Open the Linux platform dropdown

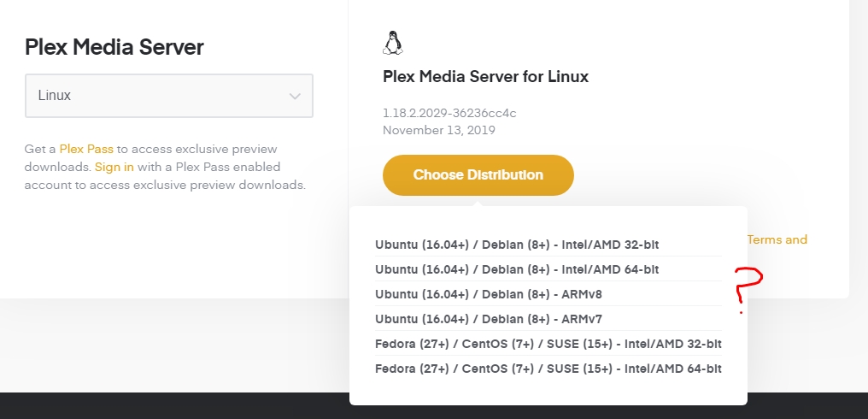(169, 95)
